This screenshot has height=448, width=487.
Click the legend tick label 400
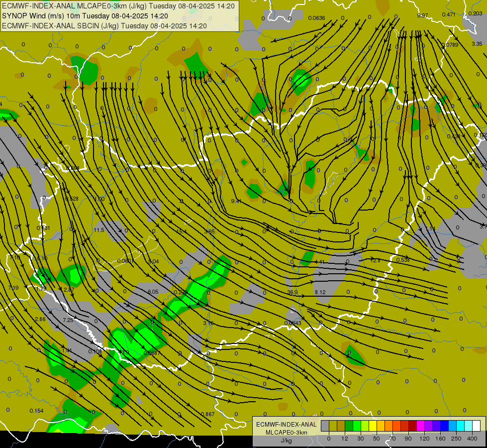[x=472, y=439]
